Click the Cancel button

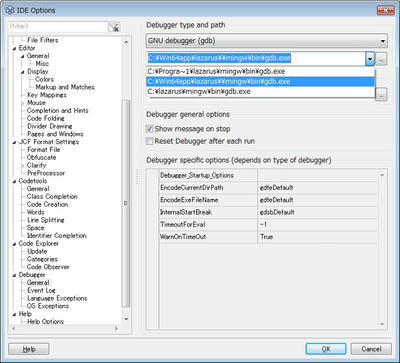[x=371, y=349]
